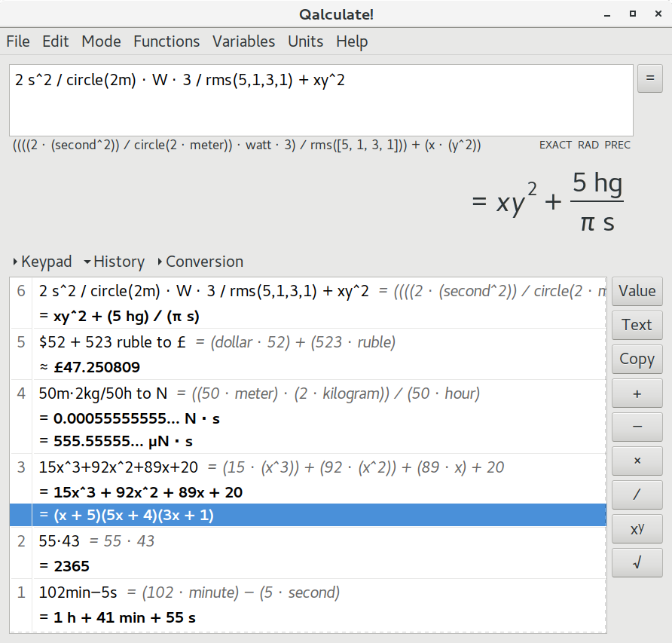The width and height of the screenshot is (672, 643).
Task: Collapse the History section
Action: click(114, 262)
